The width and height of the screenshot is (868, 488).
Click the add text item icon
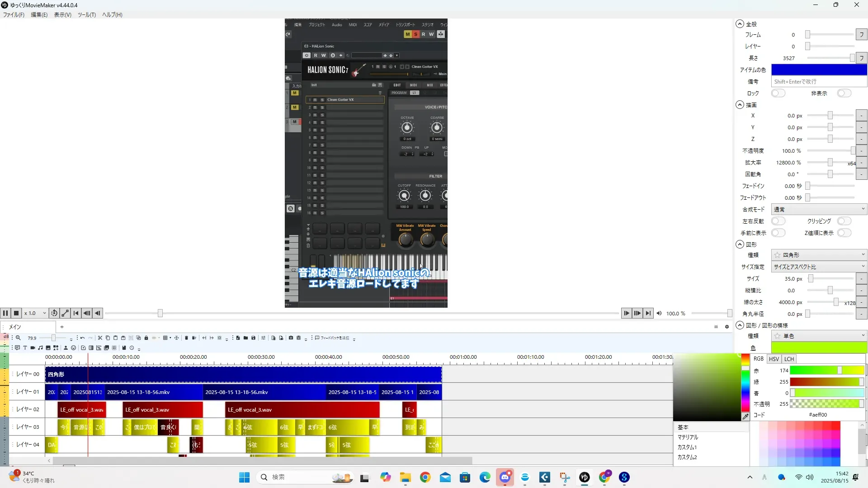[x=25, y=348]
